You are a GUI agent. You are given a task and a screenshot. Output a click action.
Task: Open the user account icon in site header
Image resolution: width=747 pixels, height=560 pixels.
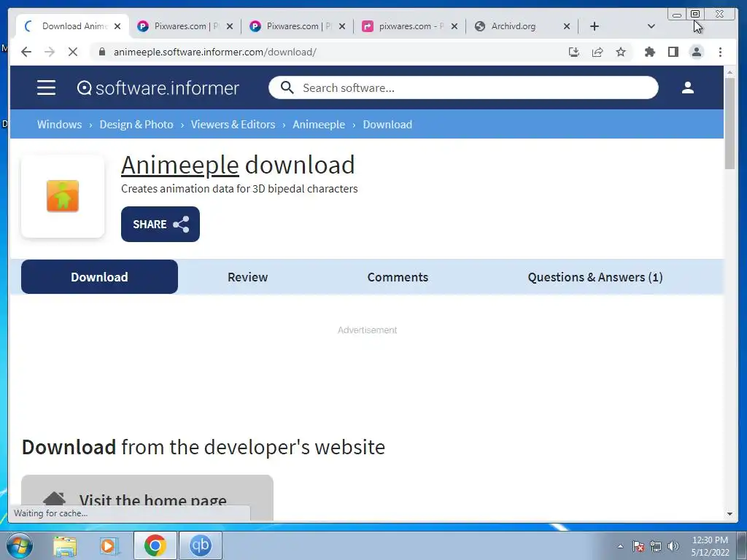tap(687, 87)
